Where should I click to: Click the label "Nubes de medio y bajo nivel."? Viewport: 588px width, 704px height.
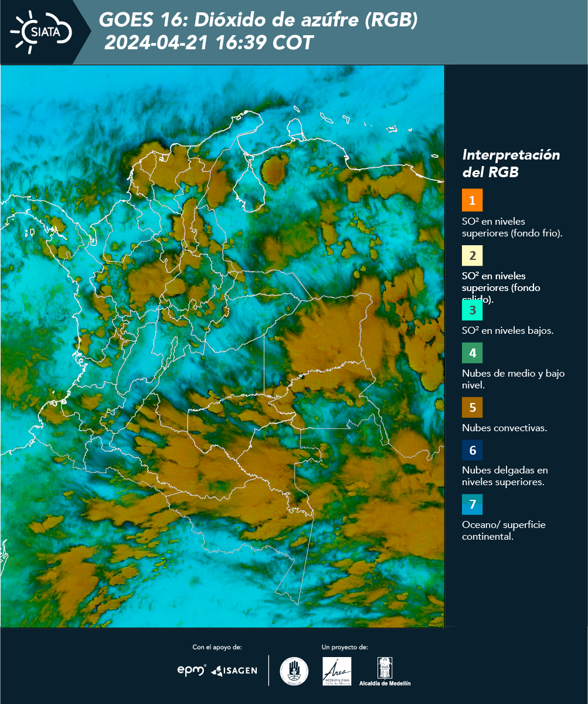pos(514,379)
